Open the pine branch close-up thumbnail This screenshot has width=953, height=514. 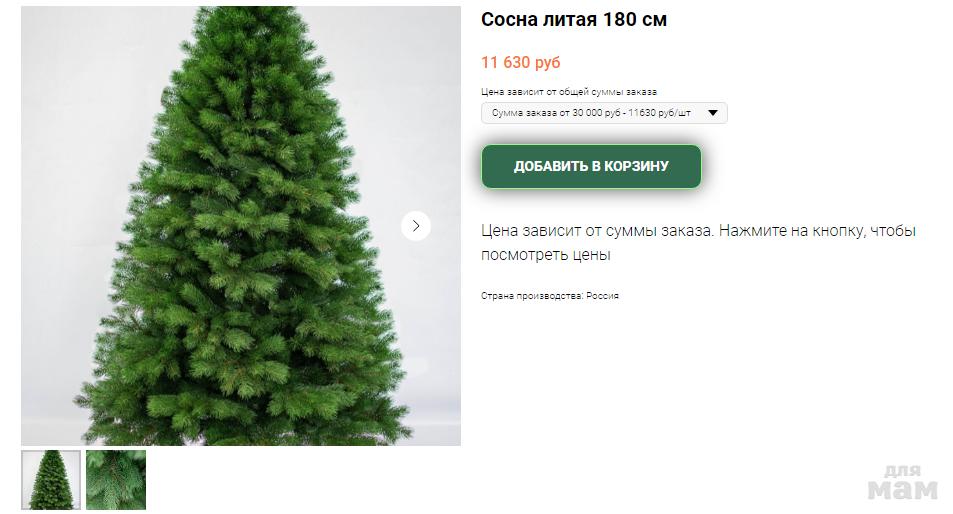click(x=116, y=479)
